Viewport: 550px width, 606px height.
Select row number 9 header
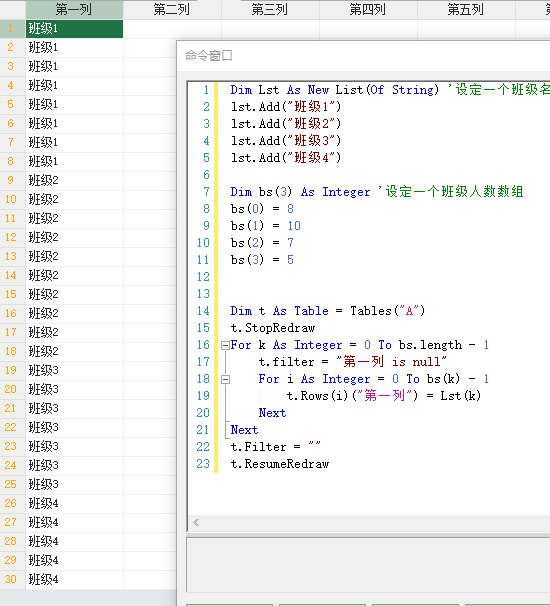click(x=12, y=180)
